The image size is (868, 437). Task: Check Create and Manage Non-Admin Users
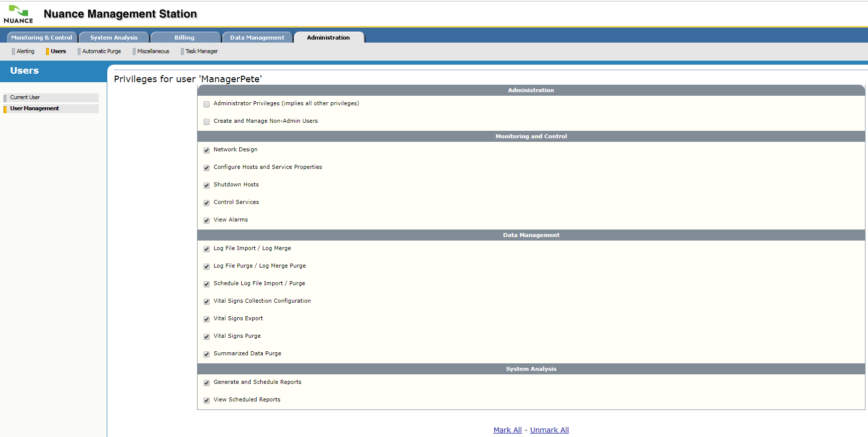coord(207,122)
